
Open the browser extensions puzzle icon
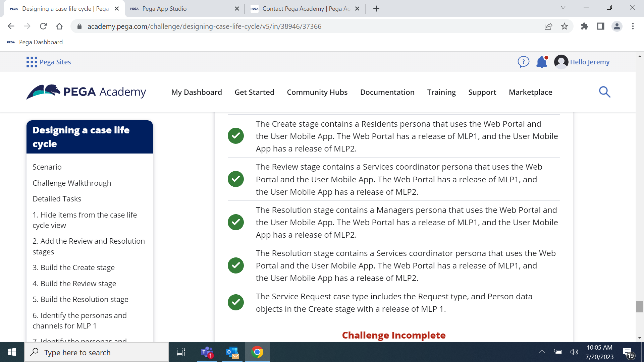coord(584,26)
